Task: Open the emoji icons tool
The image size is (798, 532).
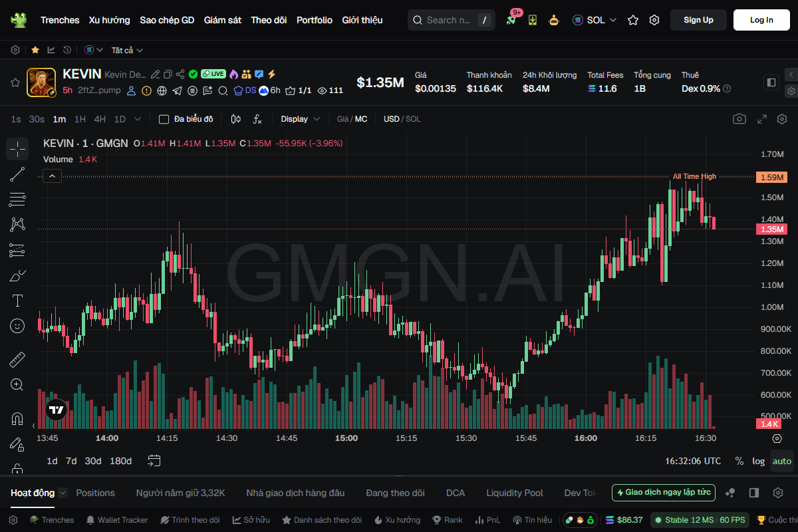Action: (x=17, y=326)
